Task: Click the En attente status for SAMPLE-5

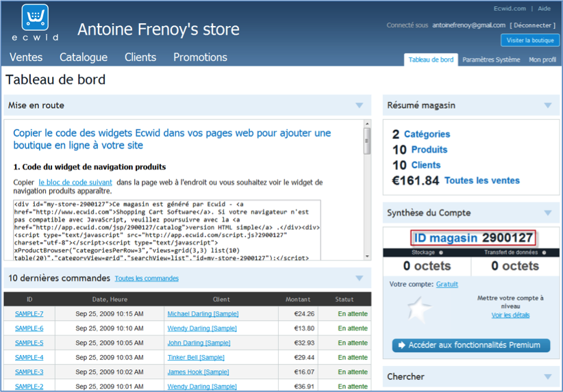Action: tap(353, 343)
